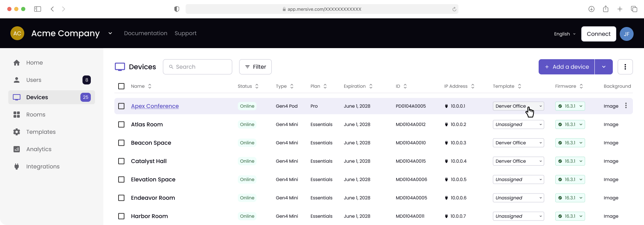Screen dimensions: 644x225
Task: Expand the Add a device split-button arrow
Action: 604,67
